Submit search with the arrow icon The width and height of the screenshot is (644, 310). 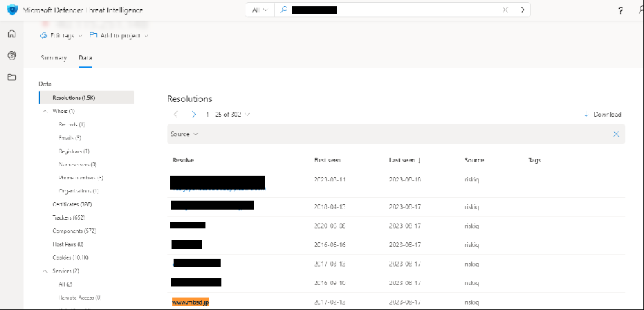pyautogui.click(x=522, y=10)
